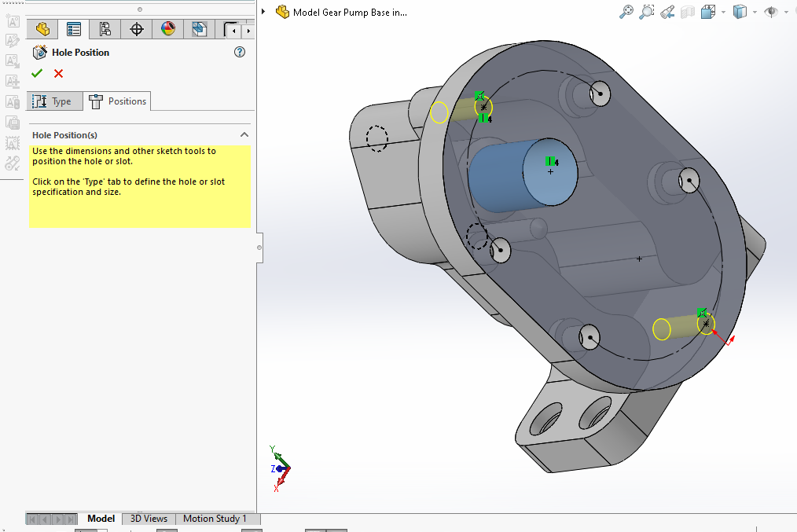Open the DisplayManager color ball tab

pyautogui.click(x=168, y=30)
